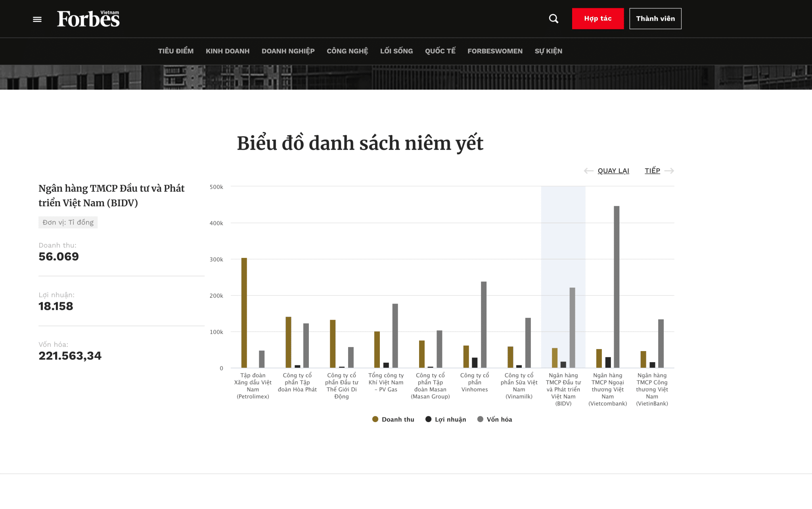The height and width of the screenshot is (509, 812).
Task: Open the hamburger menu icon
Action: [x=37, y=19]
